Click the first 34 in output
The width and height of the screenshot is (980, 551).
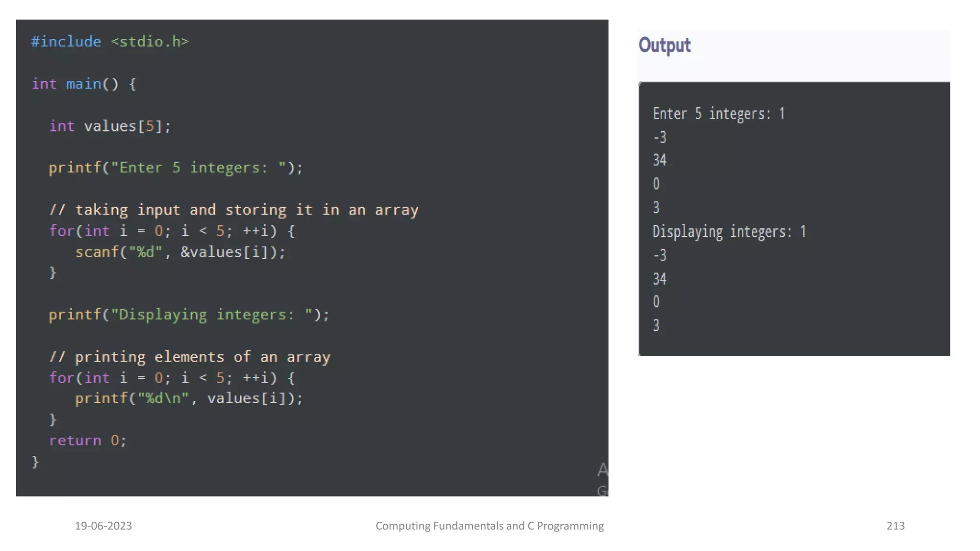pyautogui.click(x=659, y=160)
